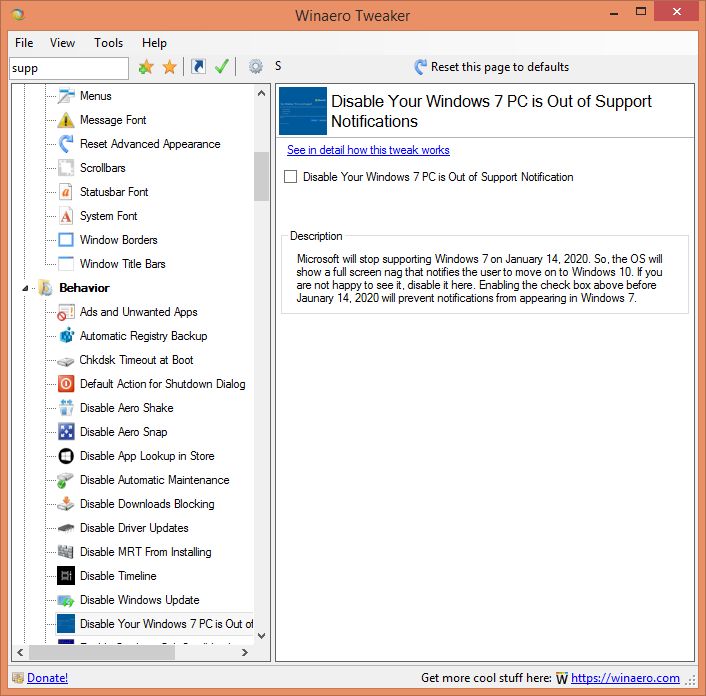The image size is (706, 696).
Task: Click the tree scroll down arrow
Action: click(261, 636)
